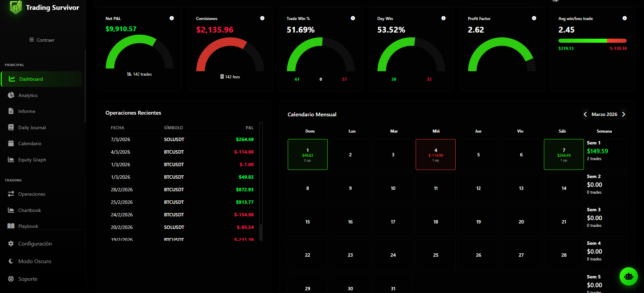The width and height of the screenshot is (644, 293).
Task: Click the 57 losing trades count
Action: pyautogui.click(x=344, y=79)
